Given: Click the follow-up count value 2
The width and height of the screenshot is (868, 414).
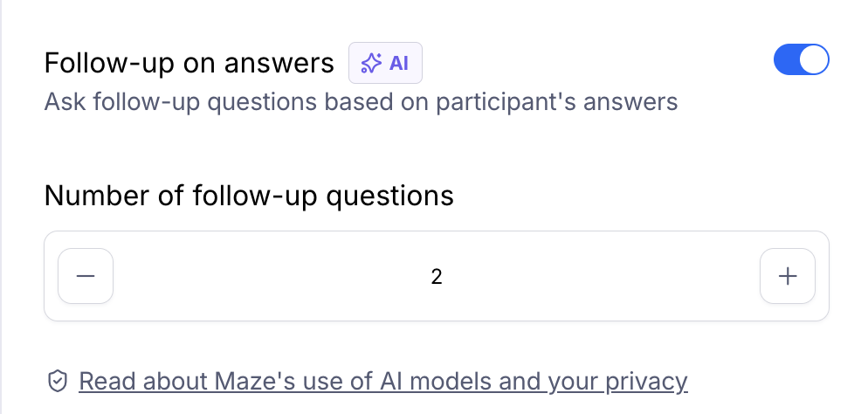Looking at the screenshot, I should click(x=437, y=277).
